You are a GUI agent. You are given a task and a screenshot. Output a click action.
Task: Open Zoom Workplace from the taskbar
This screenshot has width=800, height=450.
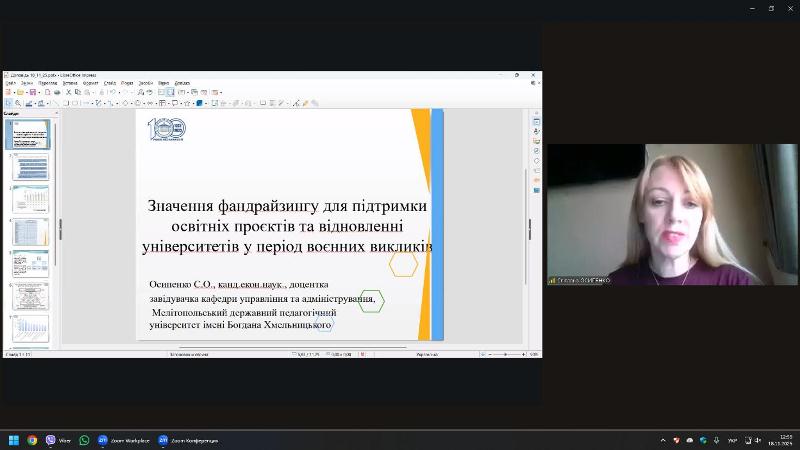(124, 440)
